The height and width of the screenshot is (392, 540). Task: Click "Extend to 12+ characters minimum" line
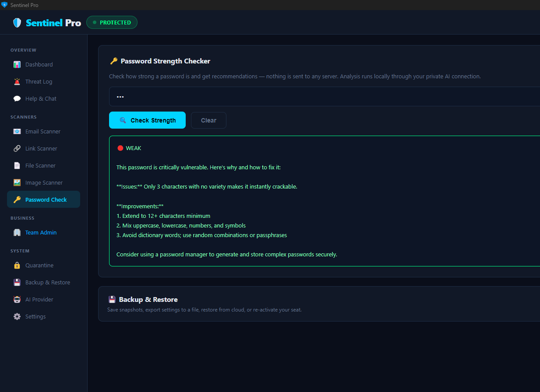(x=163, y=216)
